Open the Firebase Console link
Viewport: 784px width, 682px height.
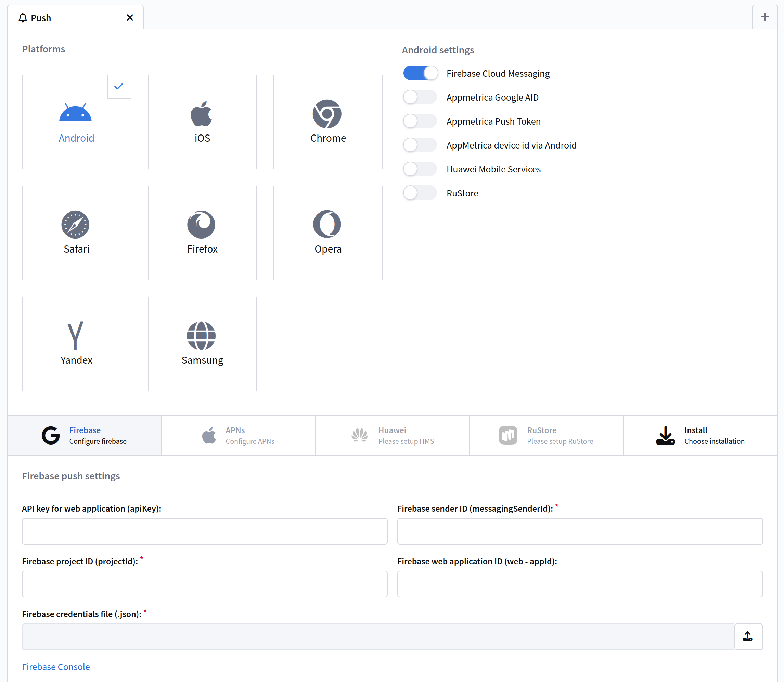point(56,667)
